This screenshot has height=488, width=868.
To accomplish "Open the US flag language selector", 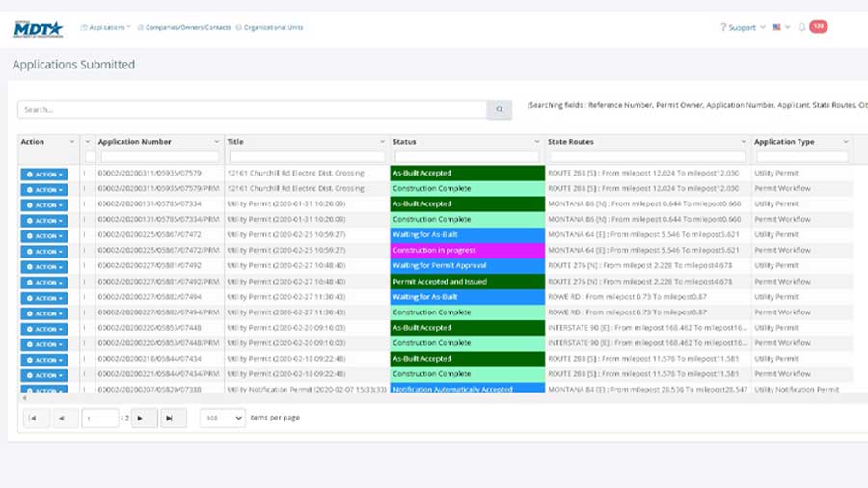I will 780,27.
